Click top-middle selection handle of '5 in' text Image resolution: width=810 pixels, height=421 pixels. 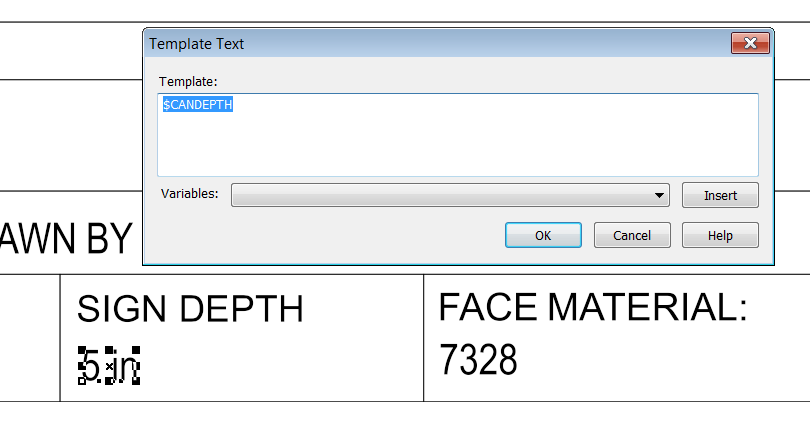108,351
